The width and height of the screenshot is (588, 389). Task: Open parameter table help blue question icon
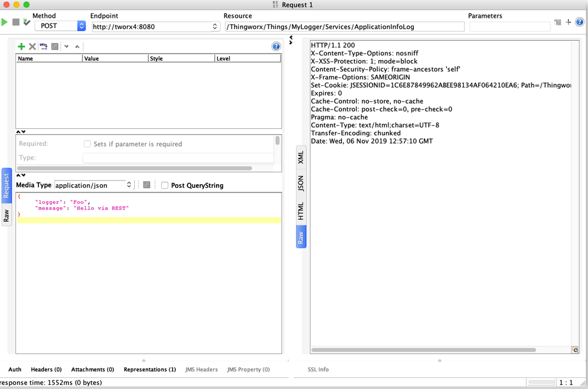pos(276,46)
